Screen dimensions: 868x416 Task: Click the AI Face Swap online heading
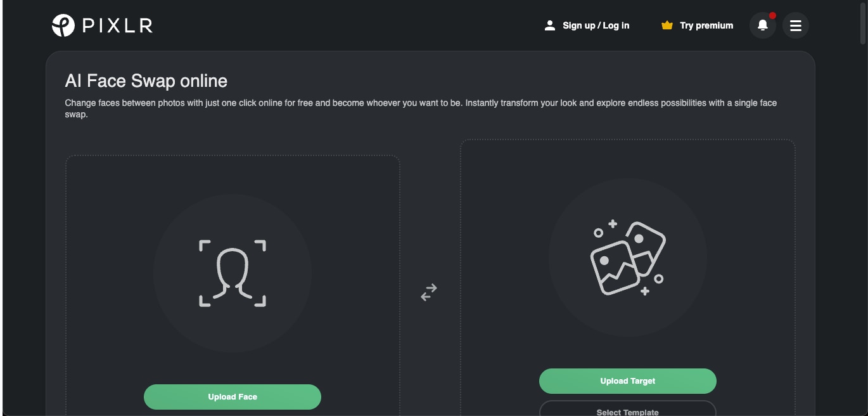(146, 81)
